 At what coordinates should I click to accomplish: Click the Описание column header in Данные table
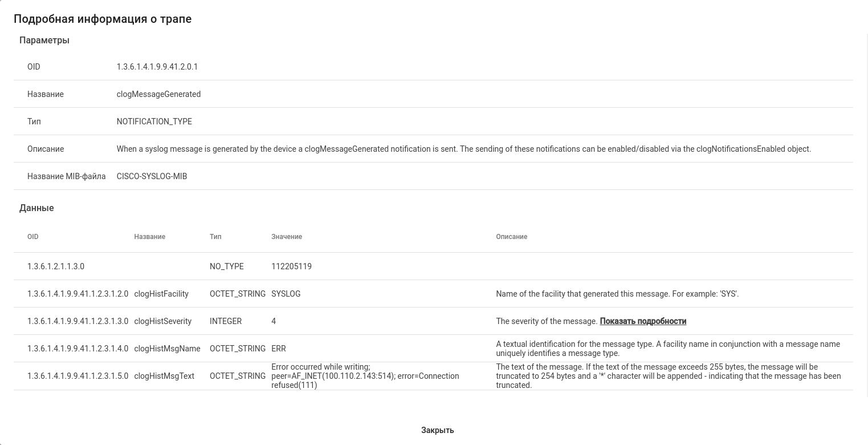pyautogui.click(x=511, y=237)
